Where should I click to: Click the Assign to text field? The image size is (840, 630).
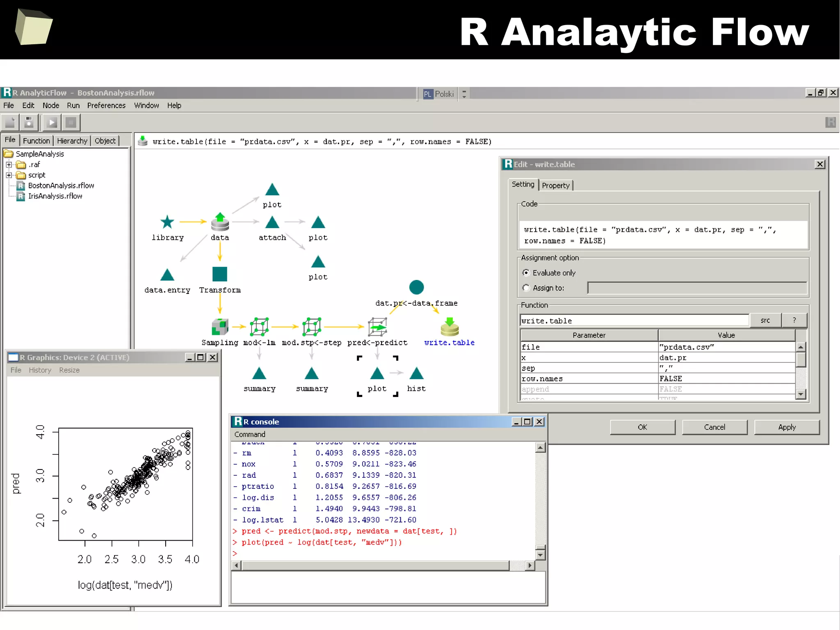(697, 288)
